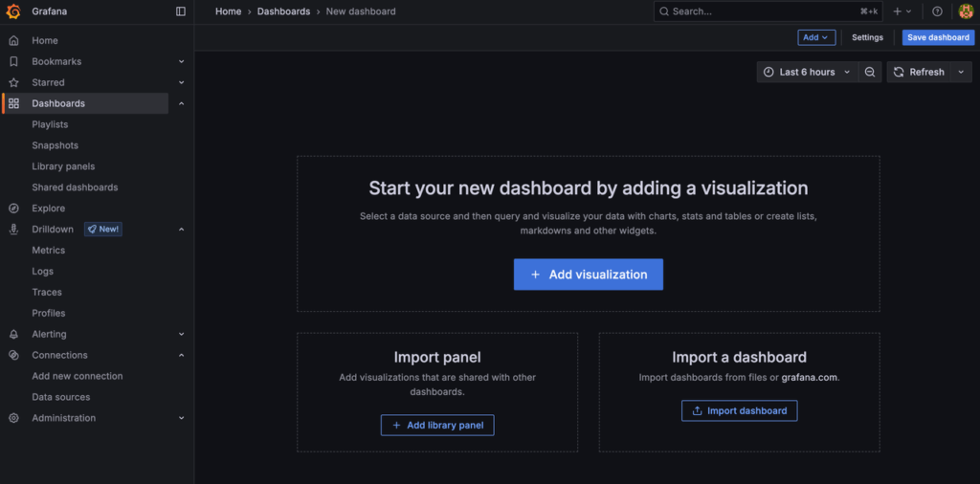
Task: Open Data sources in sidebar
Action: pos(60,397)
